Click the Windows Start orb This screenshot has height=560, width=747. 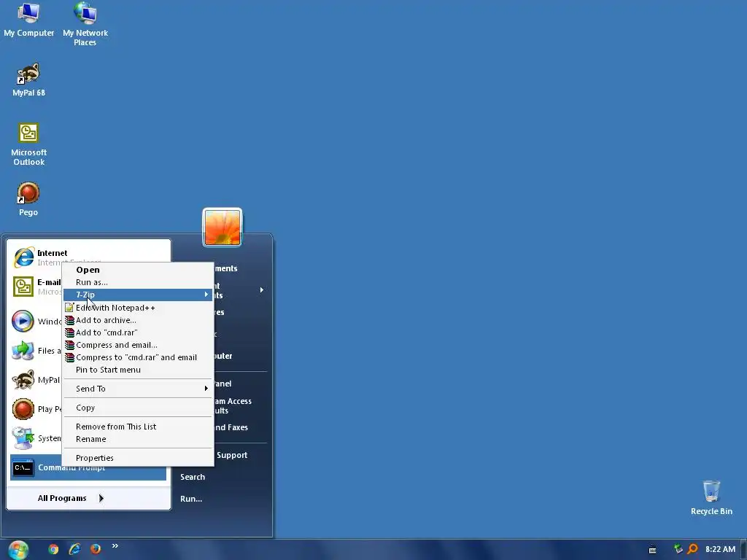18,550
